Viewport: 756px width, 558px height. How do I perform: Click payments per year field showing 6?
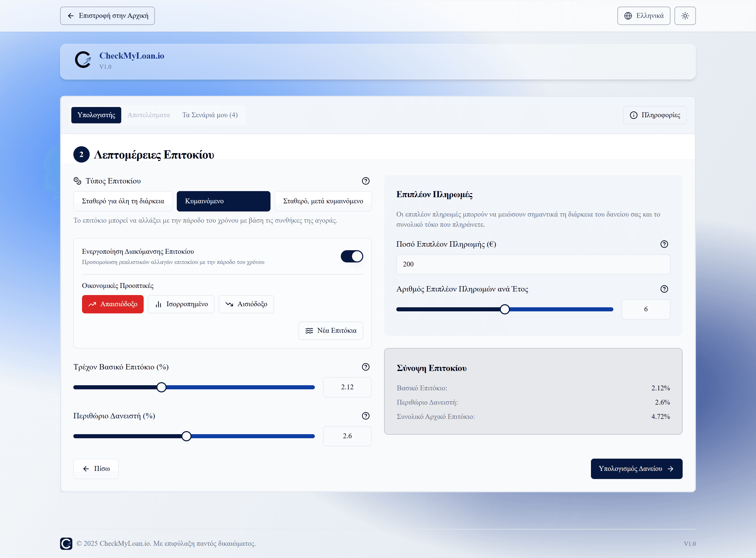coord(646,309)
